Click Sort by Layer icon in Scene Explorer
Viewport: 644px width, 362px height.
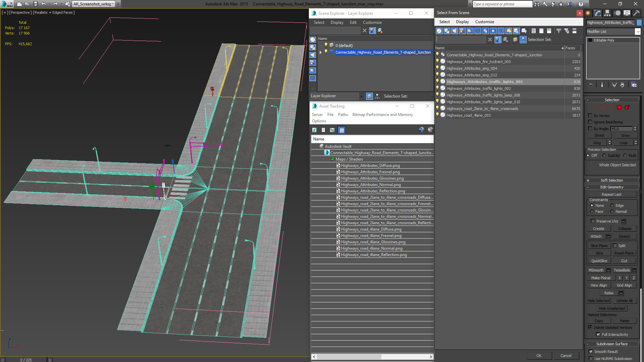point(369,96)
